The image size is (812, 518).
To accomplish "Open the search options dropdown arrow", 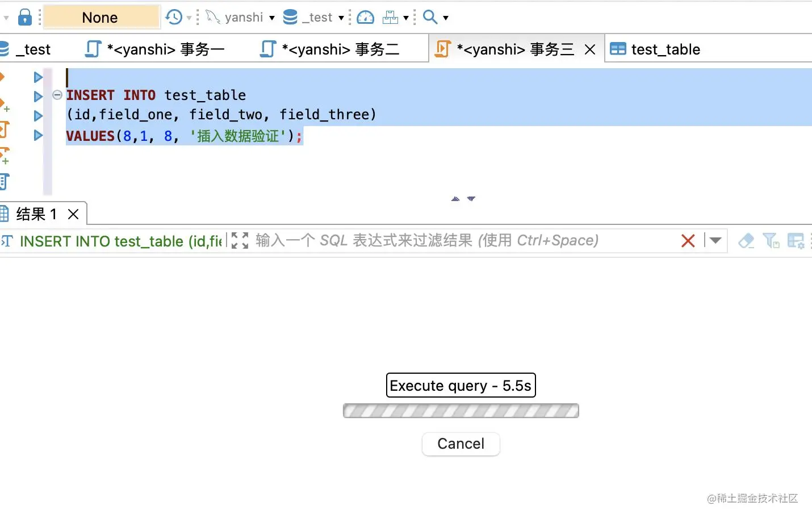I will [446, 18].
